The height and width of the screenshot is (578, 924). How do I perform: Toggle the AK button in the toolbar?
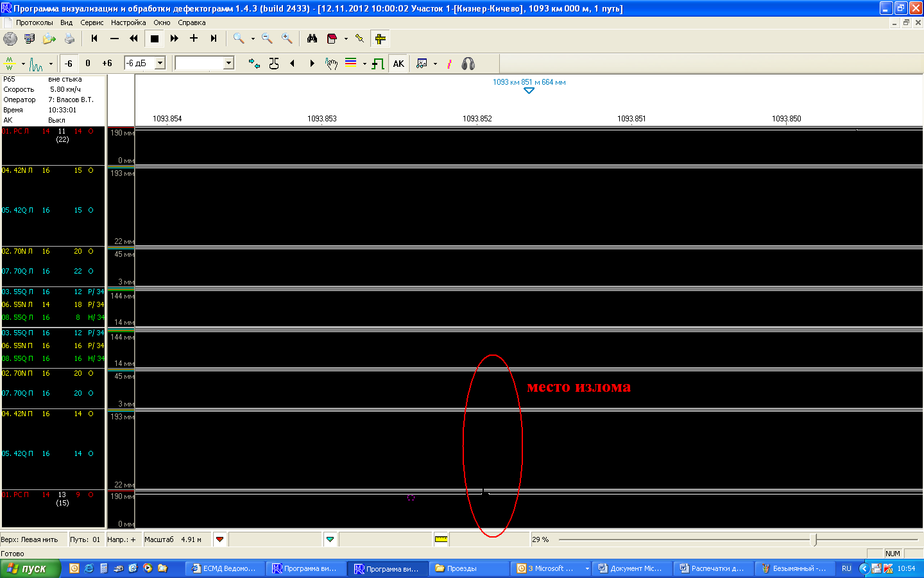point(398,64)
